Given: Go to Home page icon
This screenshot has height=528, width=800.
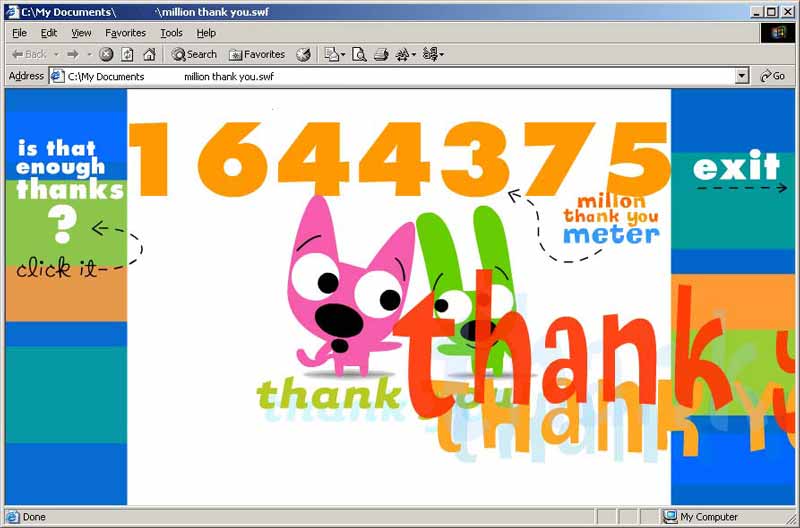Looking at the screenshot, I should coord(149,54).
